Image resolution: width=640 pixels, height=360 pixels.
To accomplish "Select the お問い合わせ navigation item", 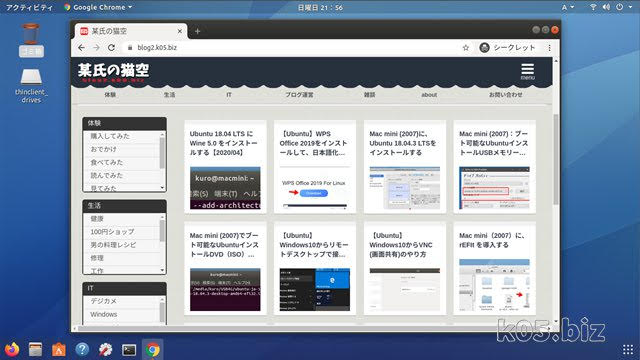I will [x=505, y=95].
